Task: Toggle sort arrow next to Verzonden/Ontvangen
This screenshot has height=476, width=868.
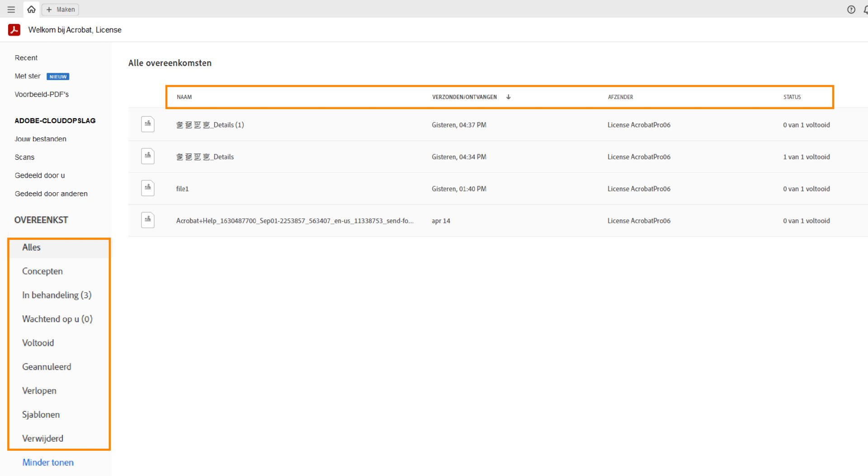Action: (x=509, y=97)
